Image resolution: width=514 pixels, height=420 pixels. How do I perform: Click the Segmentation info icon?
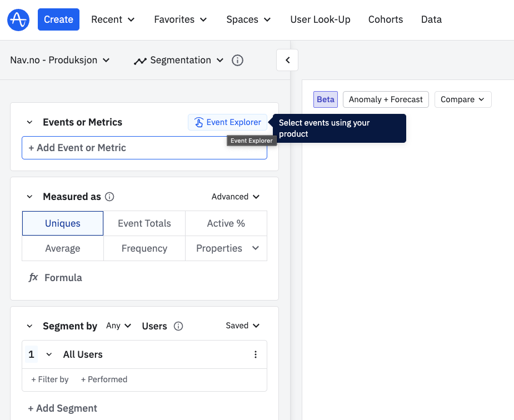pyautogui.click(x=237, y=60)
